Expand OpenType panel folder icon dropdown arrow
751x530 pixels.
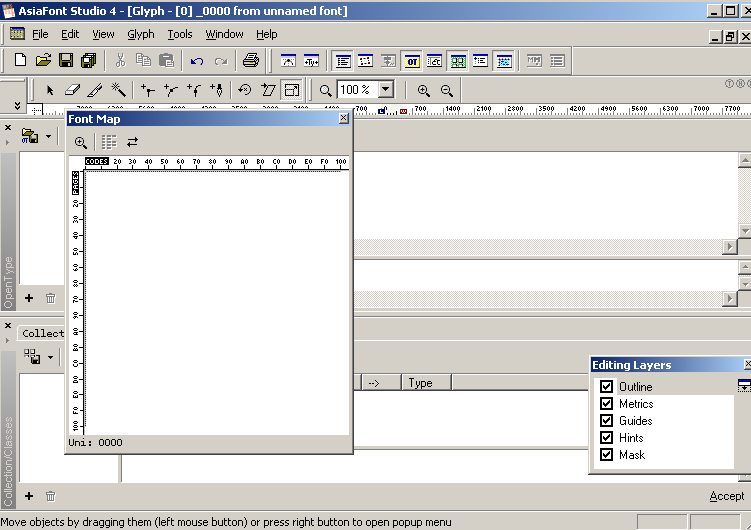tap(48, 137)
